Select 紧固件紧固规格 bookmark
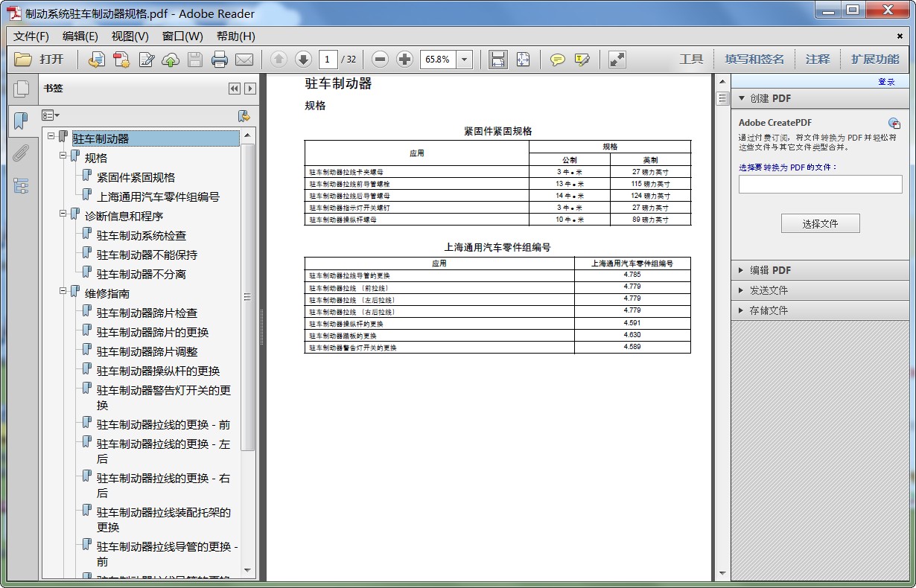This screenshot has width=916, height=588. click(136, 177)
